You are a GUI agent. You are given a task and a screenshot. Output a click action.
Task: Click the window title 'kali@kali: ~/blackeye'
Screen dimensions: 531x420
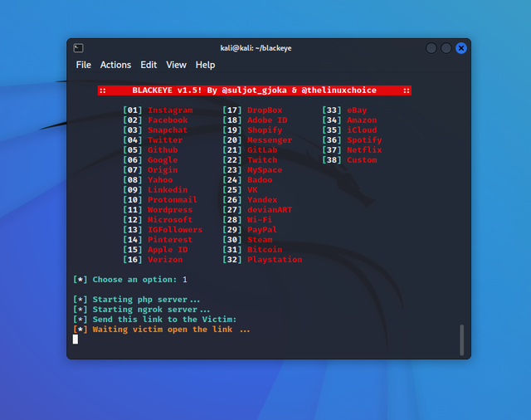click(256, 48)
